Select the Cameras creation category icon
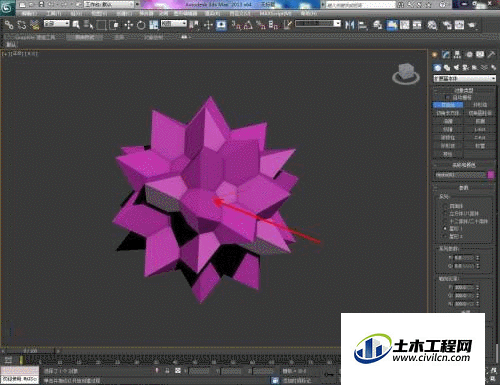The width and height of the screenshot is (500, 385). point(466,68)
